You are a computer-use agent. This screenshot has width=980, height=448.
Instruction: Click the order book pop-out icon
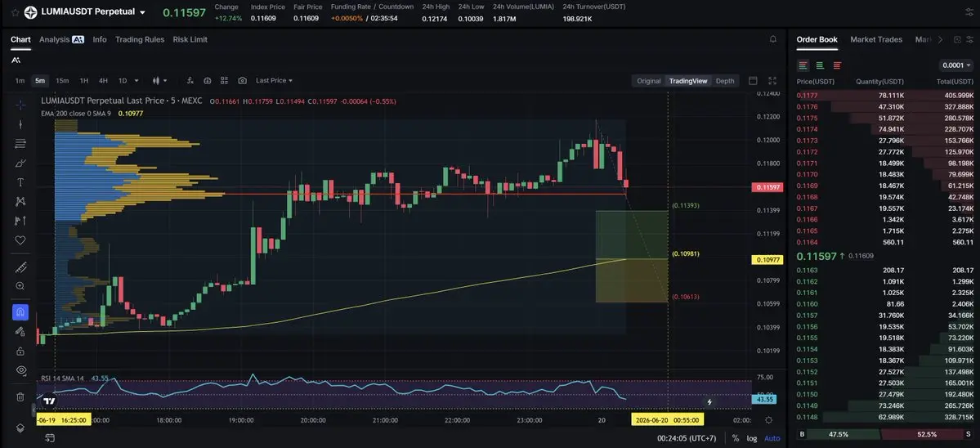[x=957, y=39]
